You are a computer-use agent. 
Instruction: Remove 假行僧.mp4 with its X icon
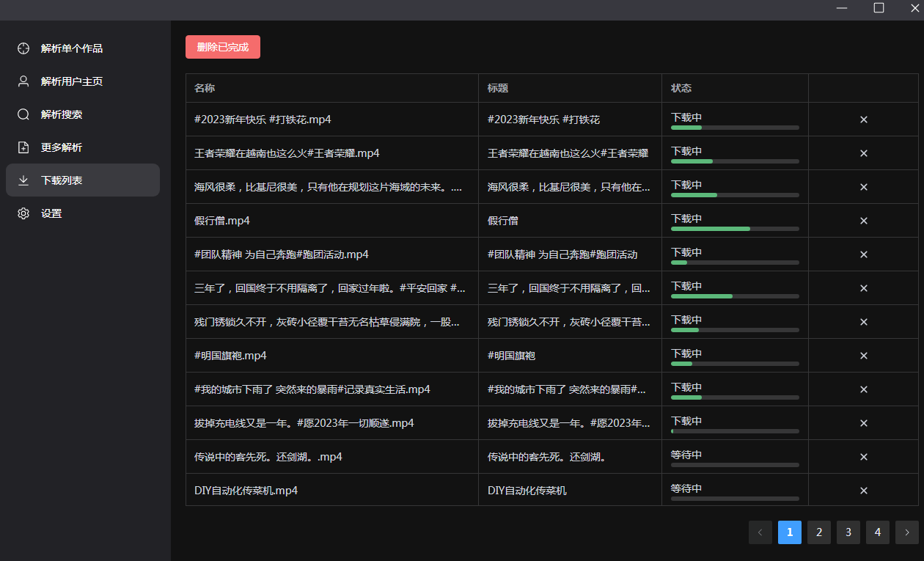pyautogui.click(x=864, y=221)
